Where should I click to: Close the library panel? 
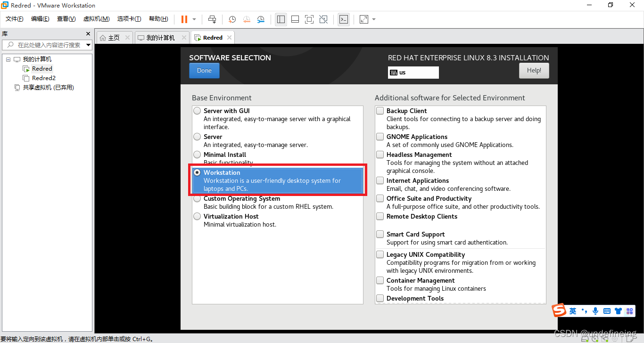[x=88, y=34]
